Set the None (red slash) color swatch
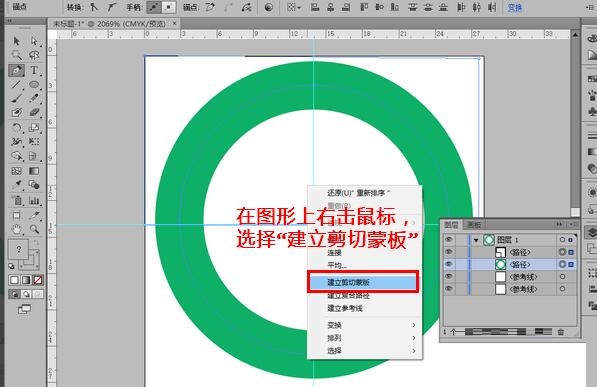 (38, 280)
